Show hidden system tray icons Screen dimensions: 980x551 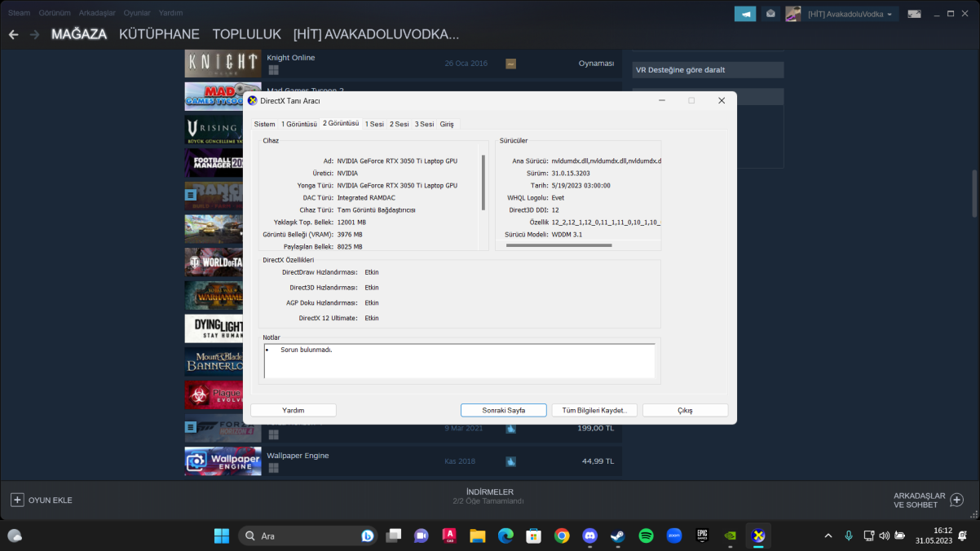(828, 536)
